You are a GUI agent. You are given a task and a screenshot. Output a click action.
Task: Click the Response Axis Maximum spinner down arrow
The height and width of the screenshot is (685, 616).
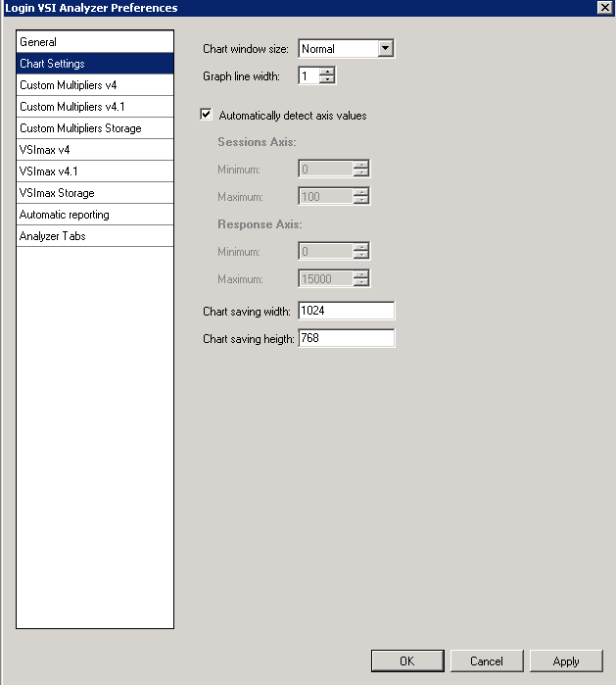click(361, 282)
